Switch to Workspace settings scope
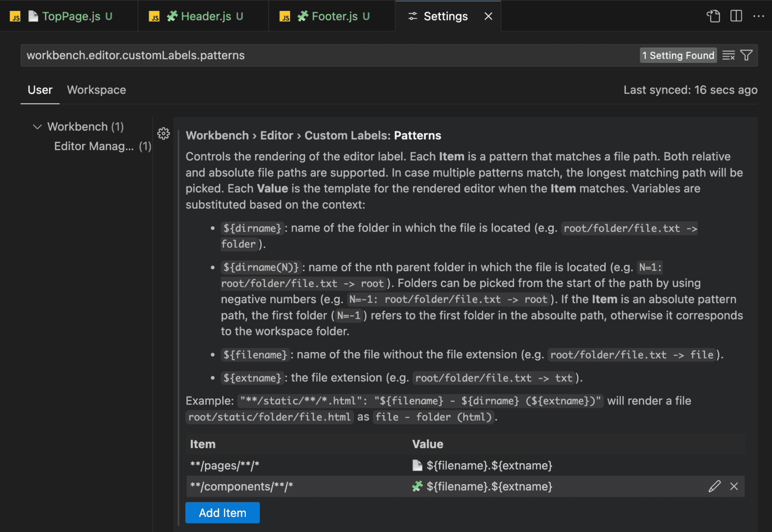The height and width of the screenshot is (532, 772). 96,90
